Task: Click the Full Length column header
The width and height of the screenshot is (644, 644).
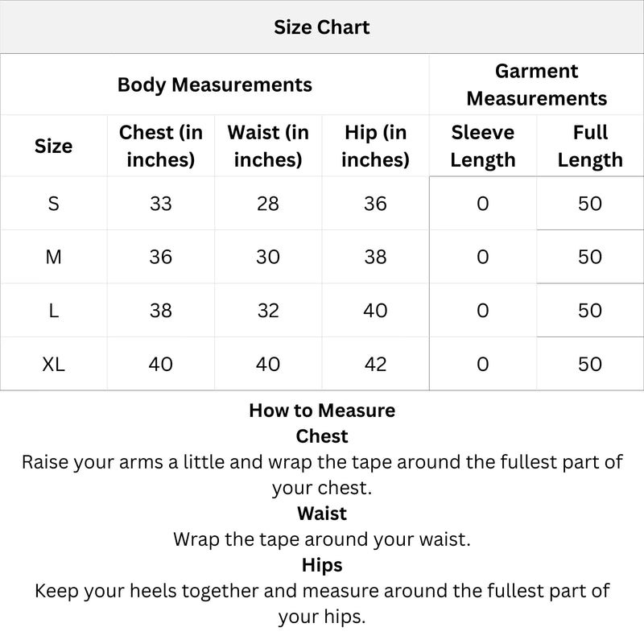Action: (x=590, y=146)
